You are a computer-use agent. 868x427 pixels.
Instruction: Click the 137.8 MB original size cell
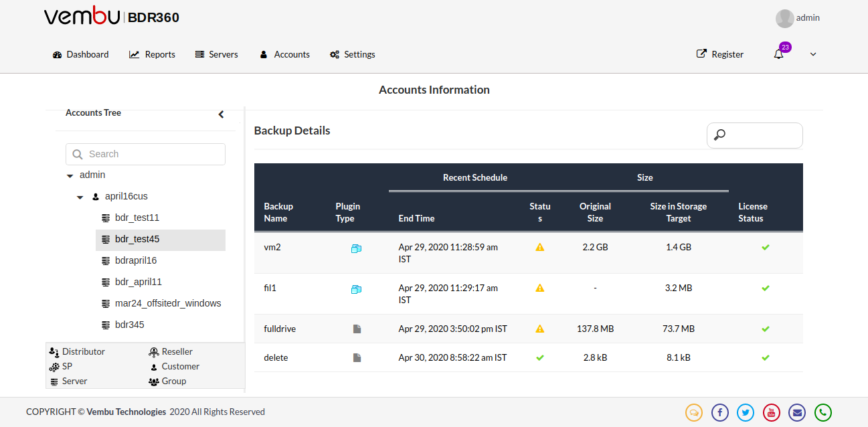(x=595, y=329)
